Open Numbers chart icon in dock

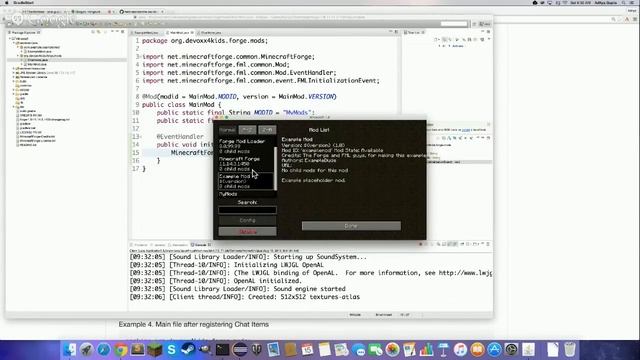coord(426,350)
